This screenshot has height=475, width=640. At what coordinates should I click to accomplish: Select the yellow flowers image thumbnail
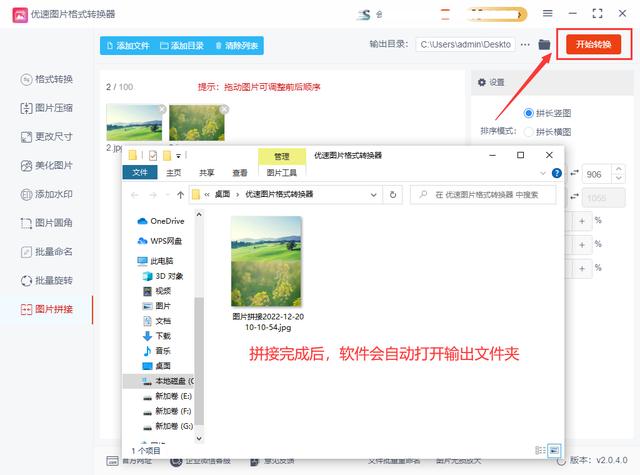tap(197, 123)
